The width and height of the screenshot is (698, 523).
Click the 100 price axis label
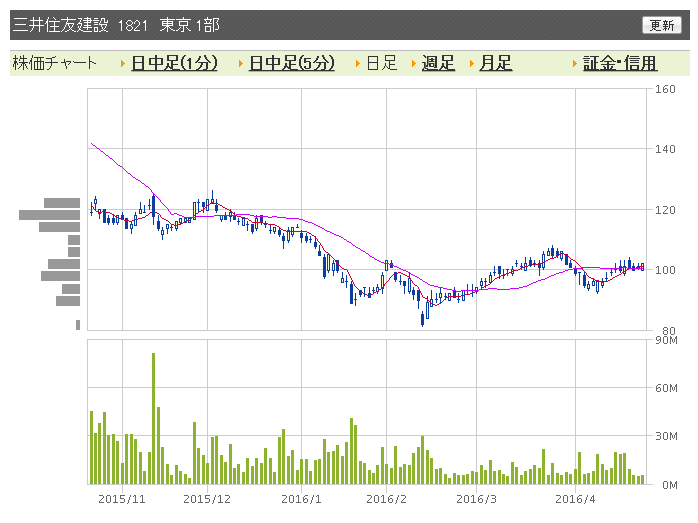[665, 270]
